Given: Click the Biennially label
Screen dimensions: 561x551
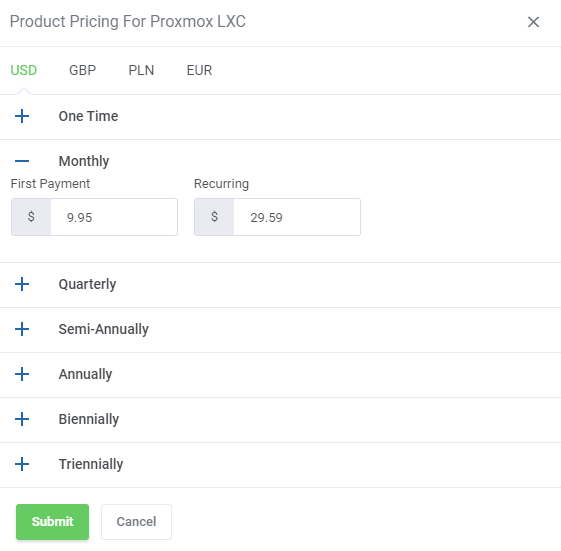Looking at the screenshot, I should (x=89, y=419).
